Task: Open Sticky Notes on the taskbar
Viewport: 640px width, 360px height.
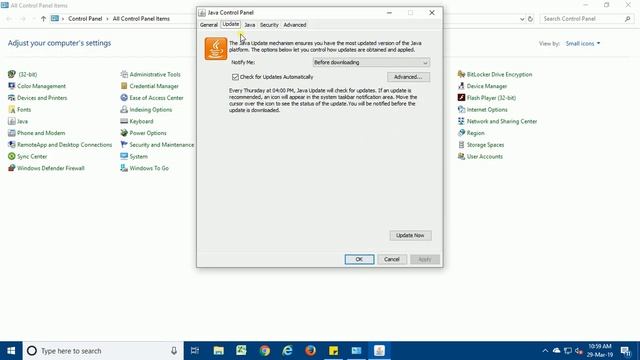Action: tap(333, 351)
